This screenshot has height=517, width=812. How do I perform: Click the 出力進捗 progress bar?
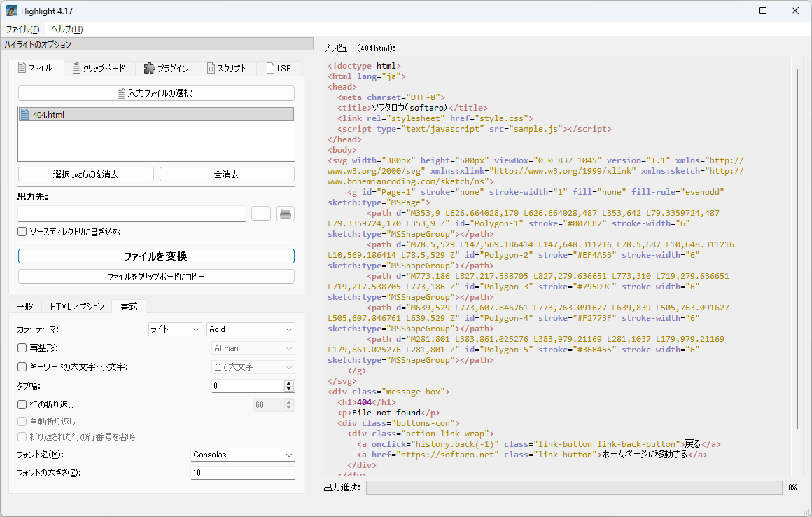[573, 488]
